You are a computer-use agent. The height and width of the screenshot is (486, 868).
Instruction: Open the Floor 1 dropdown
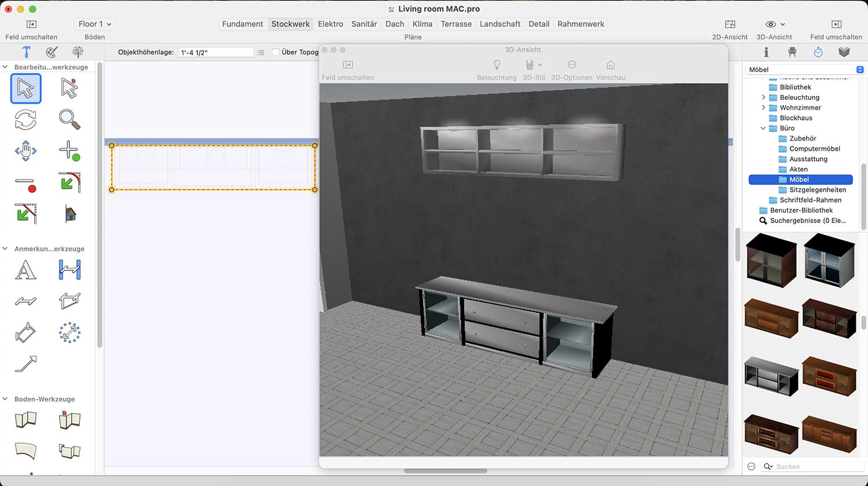click(95, 24)
